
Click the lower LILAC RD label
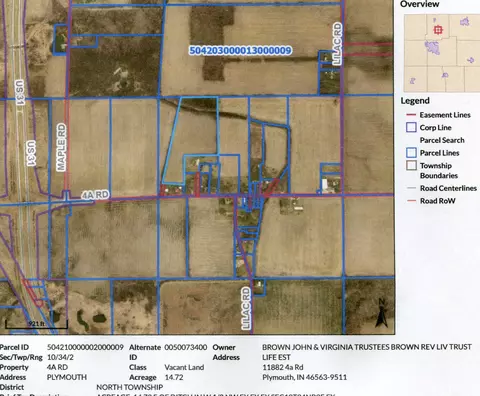click(246, 308)
